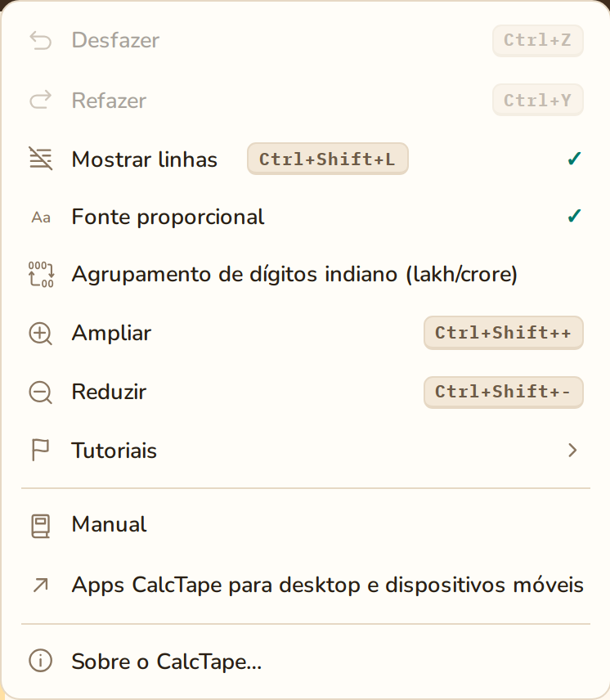Click the zoom-out magnifier icon
Viewport: 610px width, 700px height.
[x=41, y=393]
